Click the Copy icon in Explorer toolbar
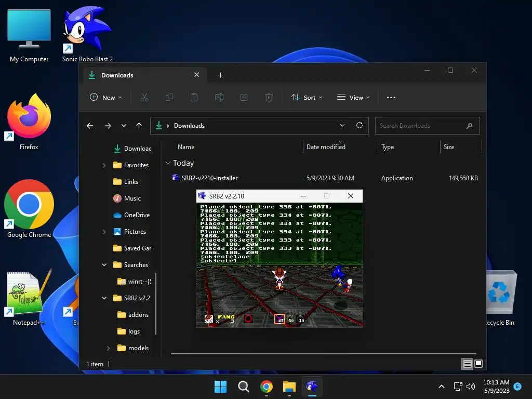Screen dimensions: 532x399 [x=169, y=97]
